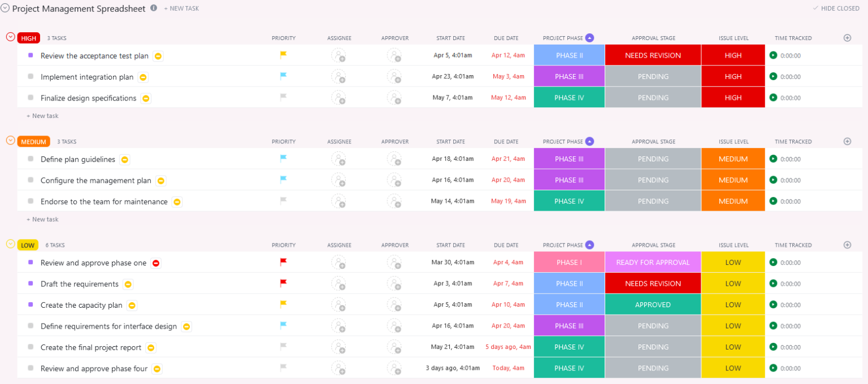Viewport: 868px width, 384px height.
Task: Click the gray status square for 'Create the final project report'
Action: pos(31,347)
